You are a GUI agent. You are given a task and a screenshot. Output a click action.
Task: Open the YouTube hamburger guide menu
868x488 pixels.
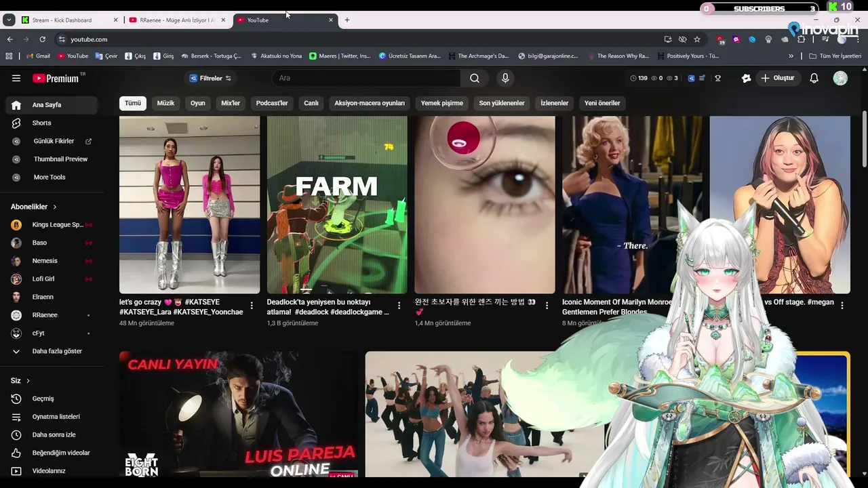16,78
